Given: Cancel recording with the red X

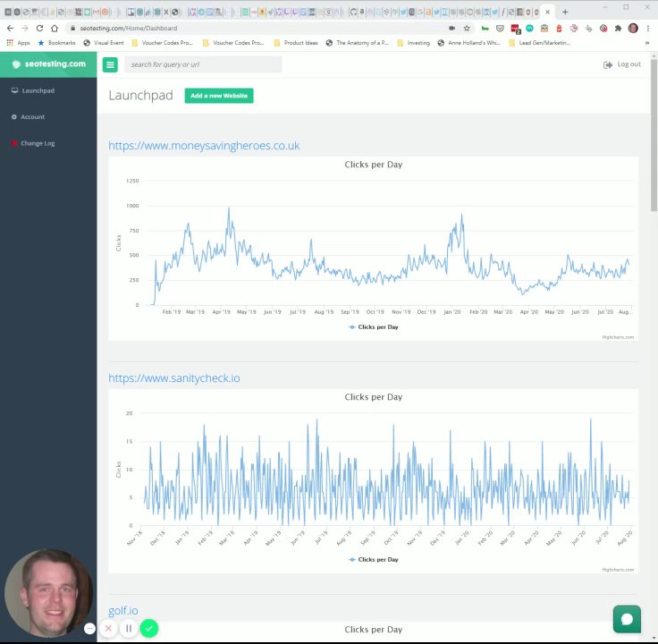Looking at the screenshot, I should tap(108, 628).
